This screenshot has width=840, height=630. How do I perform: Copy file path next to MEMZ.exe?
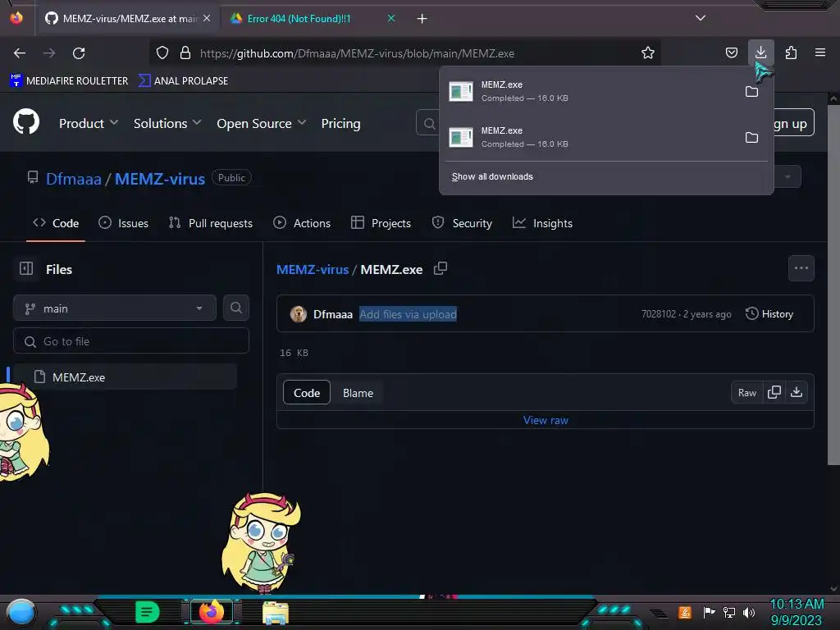[441, 268]
